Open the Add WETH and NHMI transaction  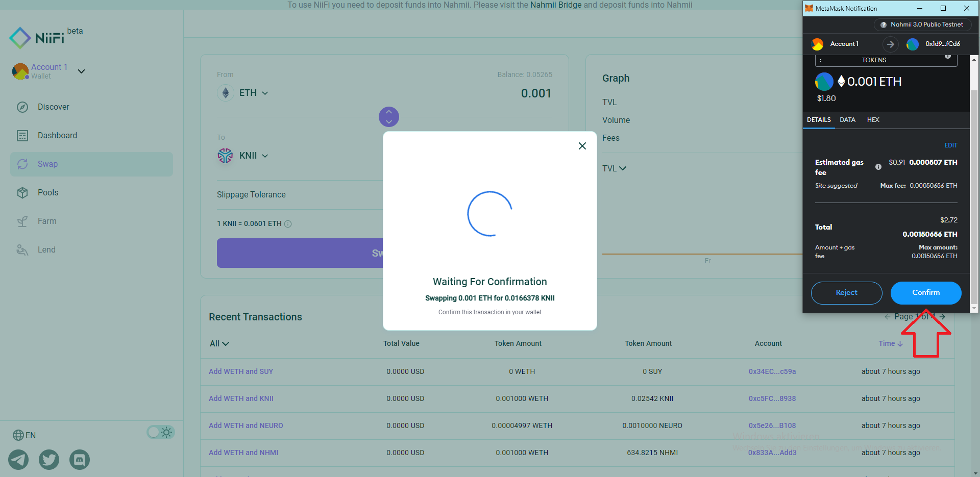click(x=243, y=453)
